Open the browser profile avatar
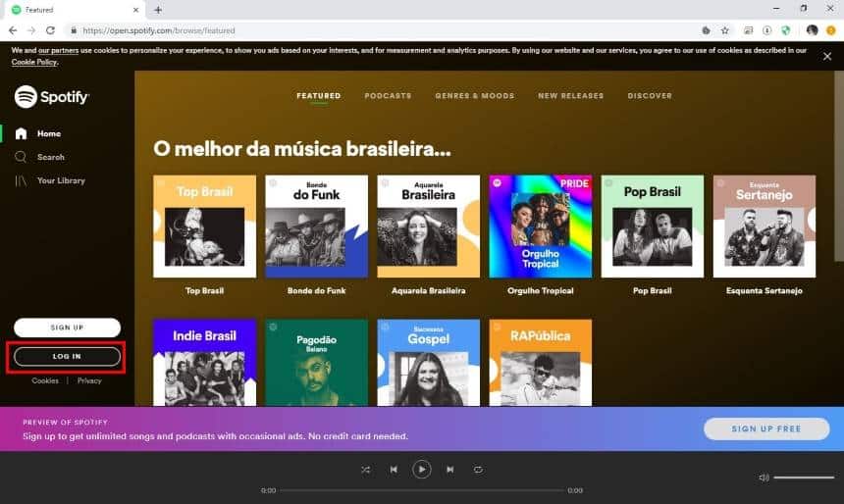This screenshot has width=844, height=504. coord(813,30)
